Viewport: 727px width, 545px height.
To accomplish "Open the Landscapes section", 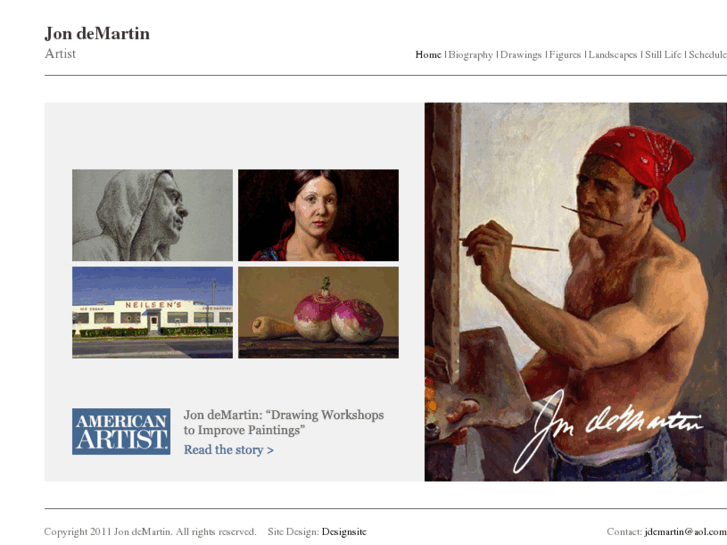I will click(x=613, y=55).
